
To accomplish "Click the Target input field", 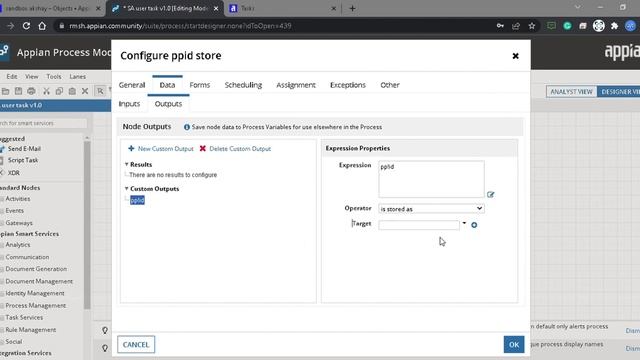I will tap(419, 225).
